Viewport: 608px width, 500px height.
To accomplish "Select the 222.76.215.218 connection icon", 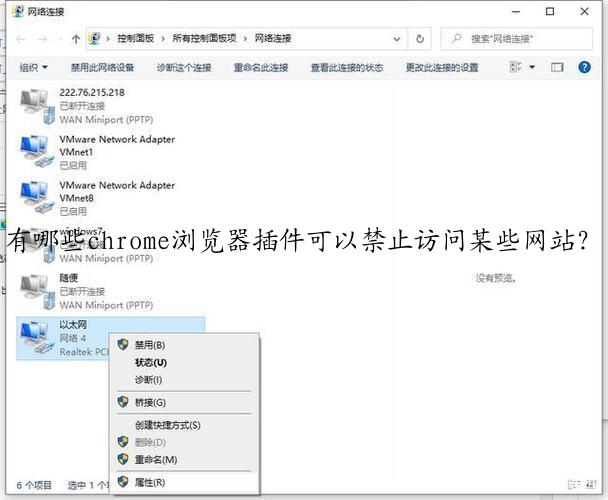I will (38, 106).
